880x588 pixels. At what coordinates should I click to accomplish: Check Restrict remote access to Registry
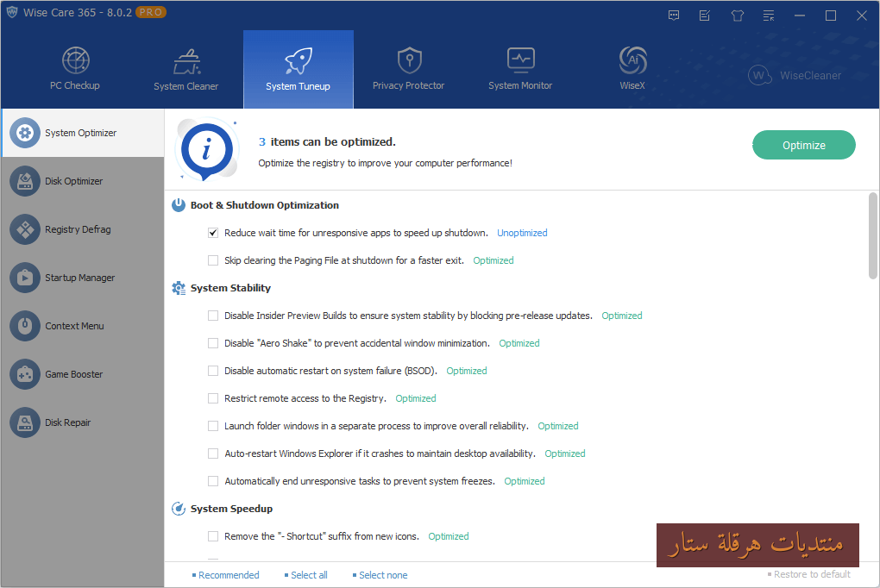213,398
